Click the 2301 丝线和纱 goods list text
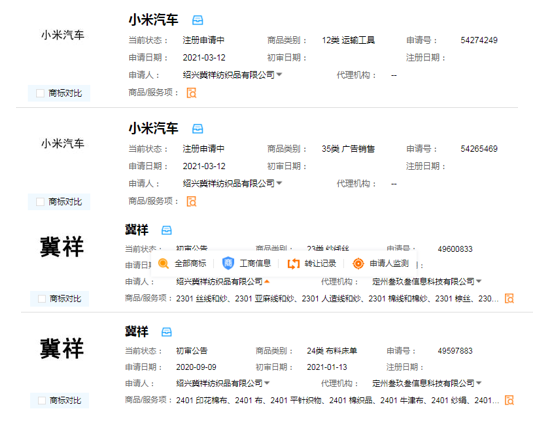This screenshot has width=545, height=437. pos(337,299)
